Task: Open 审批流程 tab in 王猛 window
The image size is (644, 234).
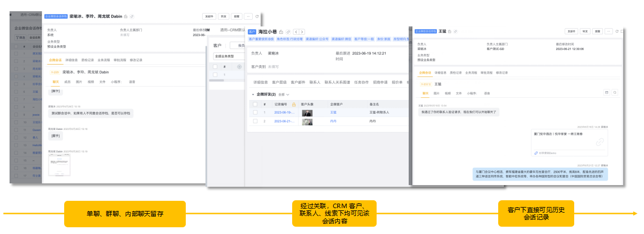Action: pyautogui.click(x=486, y=73)
